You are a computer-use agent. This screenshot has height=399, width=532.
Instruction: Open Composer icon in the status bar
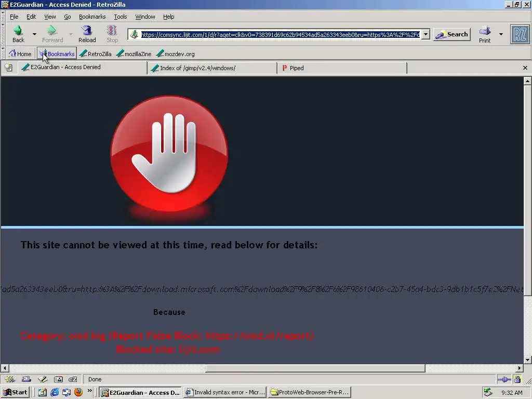click(43, 379)
